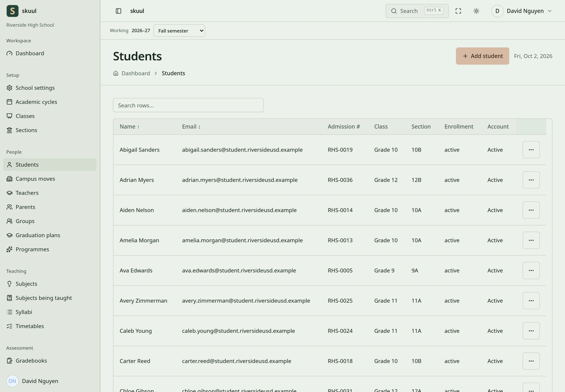Click the Campus moves building icon
Viewport: 565px width, 392px height.
[9, 179]
